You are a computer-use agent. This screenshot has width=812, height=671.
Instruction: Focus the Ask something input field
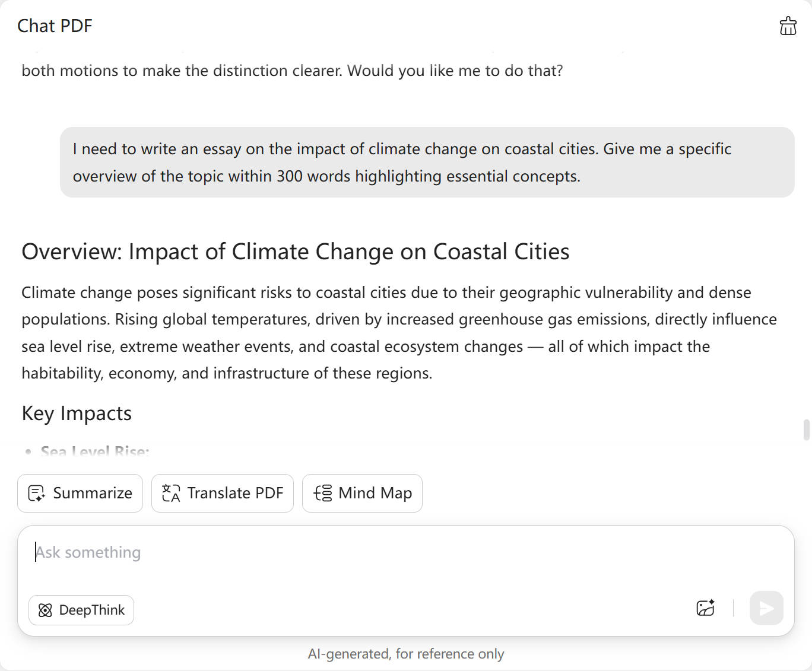(406, 553)
